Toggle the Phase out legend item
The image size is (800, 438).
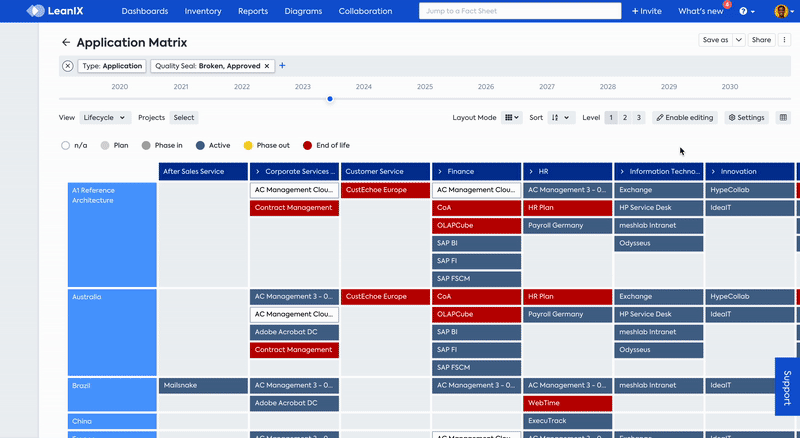click(266, 145)
